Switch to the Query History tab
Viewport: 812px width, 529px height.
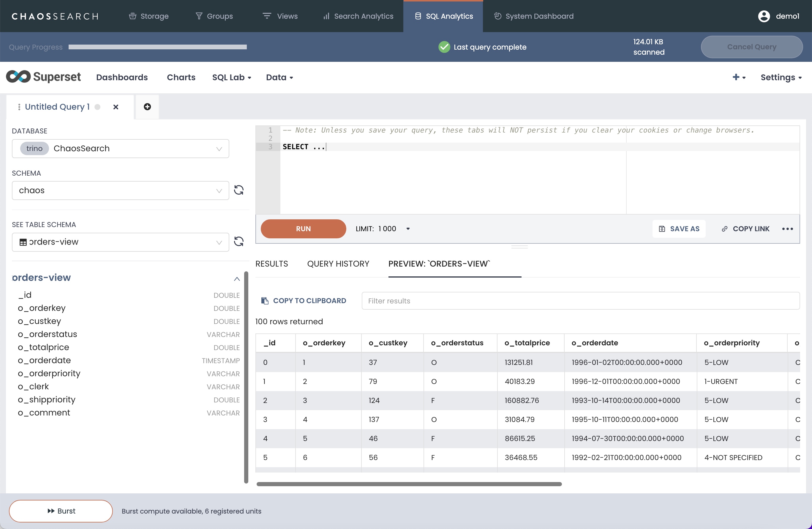pos(338,264)
